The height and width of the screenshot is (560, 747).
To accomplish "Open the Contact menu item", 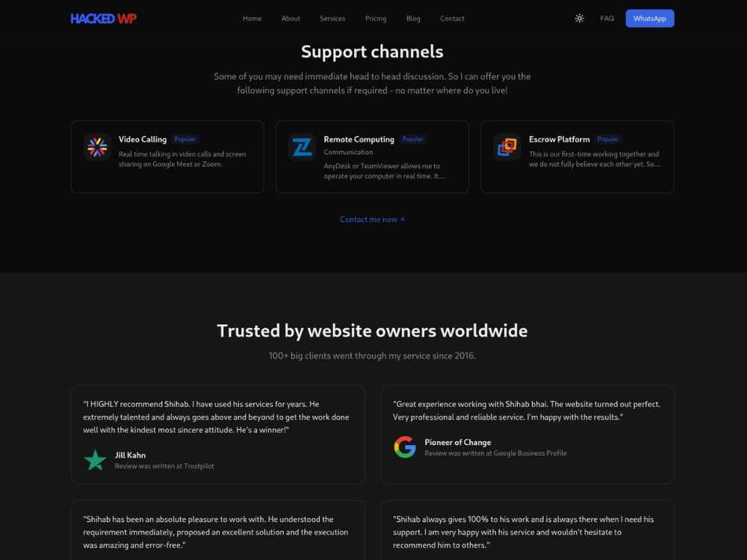I will (x=452, y=19).
